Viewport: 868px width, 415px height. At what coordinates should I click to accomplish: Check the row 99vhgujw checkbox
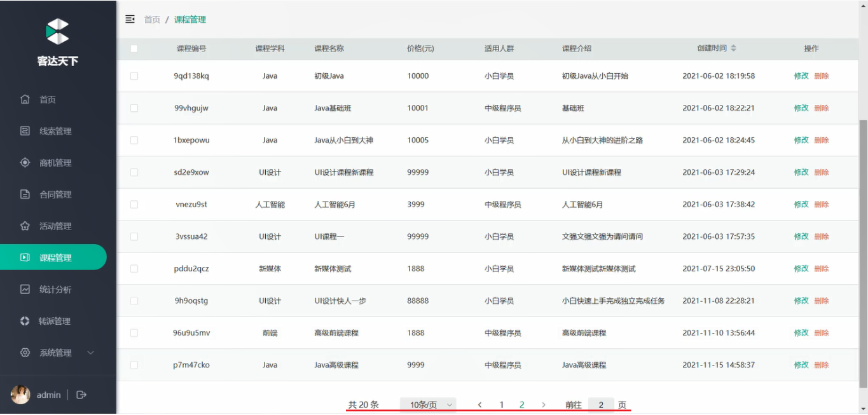click(134, 108)
